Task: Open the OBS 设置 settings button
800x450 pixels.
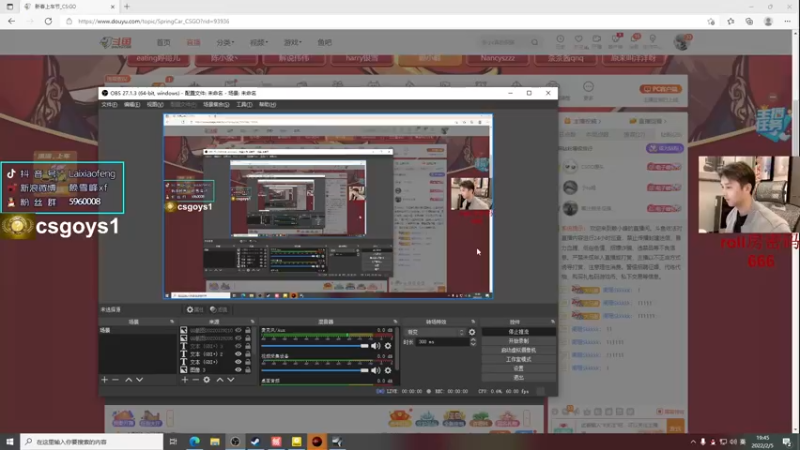Action: click(518, 368)
